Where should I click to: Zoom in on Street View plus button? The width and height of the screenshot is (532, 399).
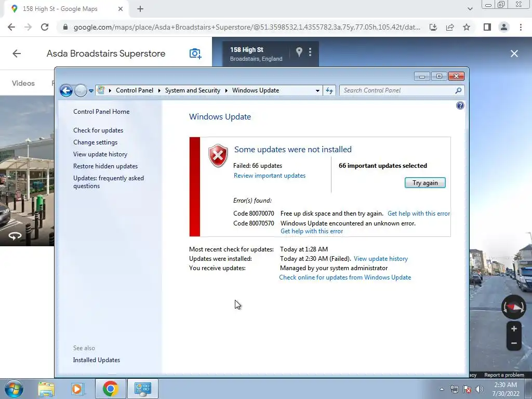(514, 329)
